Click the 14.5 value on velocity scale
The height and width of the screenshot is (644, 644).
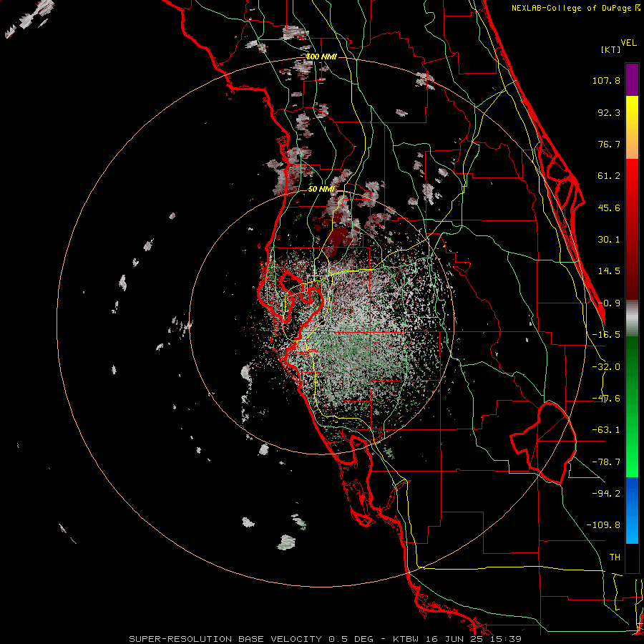[x=609, y=271]
